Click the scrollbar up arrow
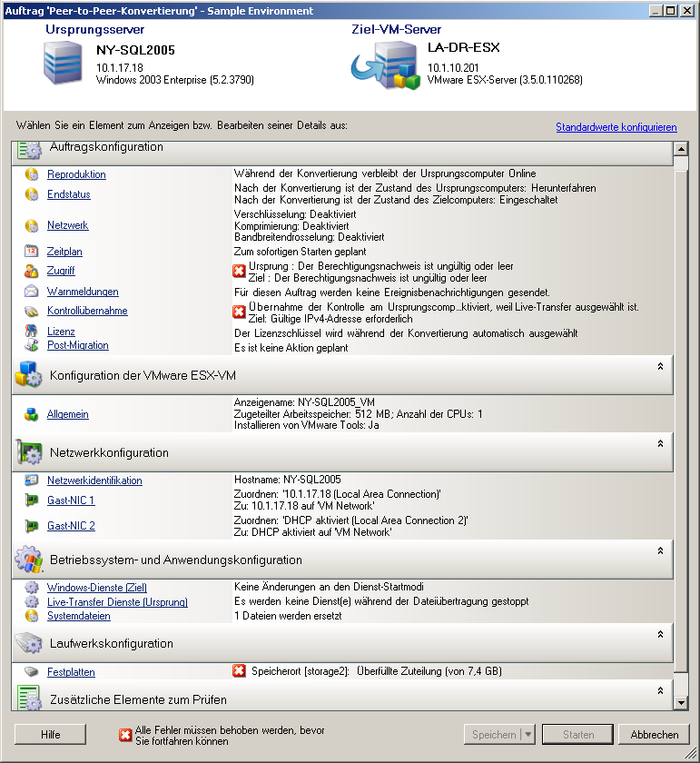Image resolution: width=700 pixels, height=763 pixels. coord(681,148)
